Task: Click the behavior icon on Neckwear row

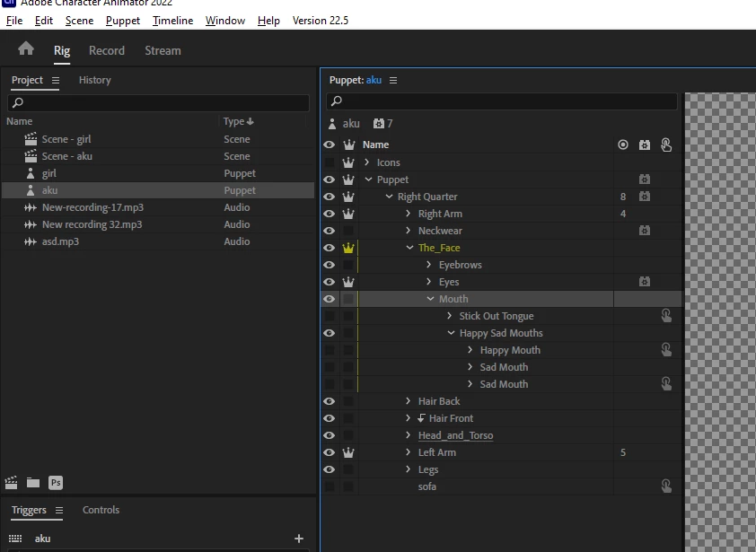Action: (x=645, y=231)
